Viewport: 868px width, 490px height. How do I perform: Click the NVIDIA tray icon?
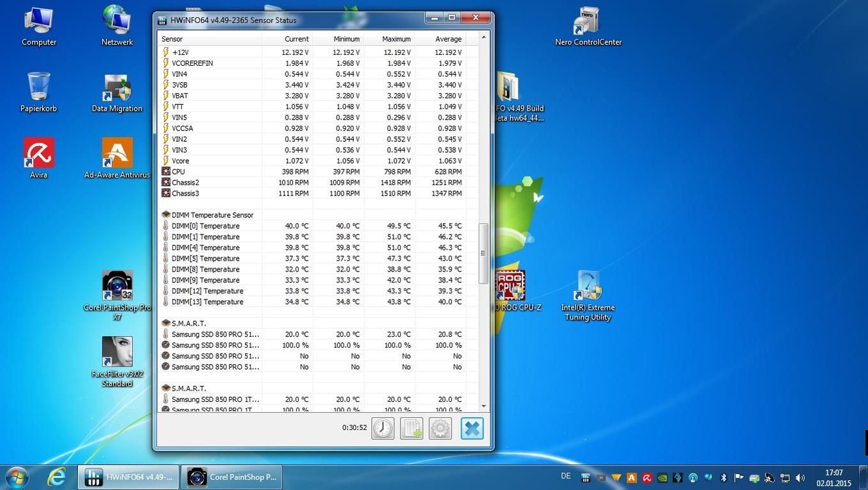tap(662, 478)
